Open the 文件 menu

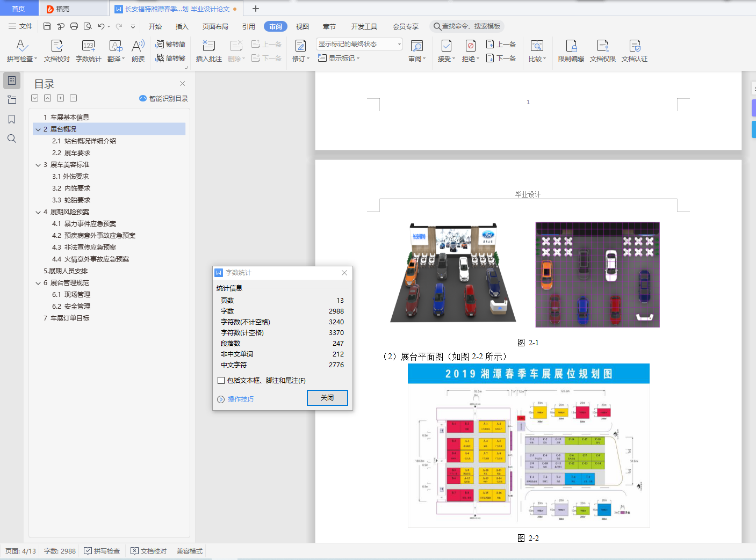pos(20,26)
